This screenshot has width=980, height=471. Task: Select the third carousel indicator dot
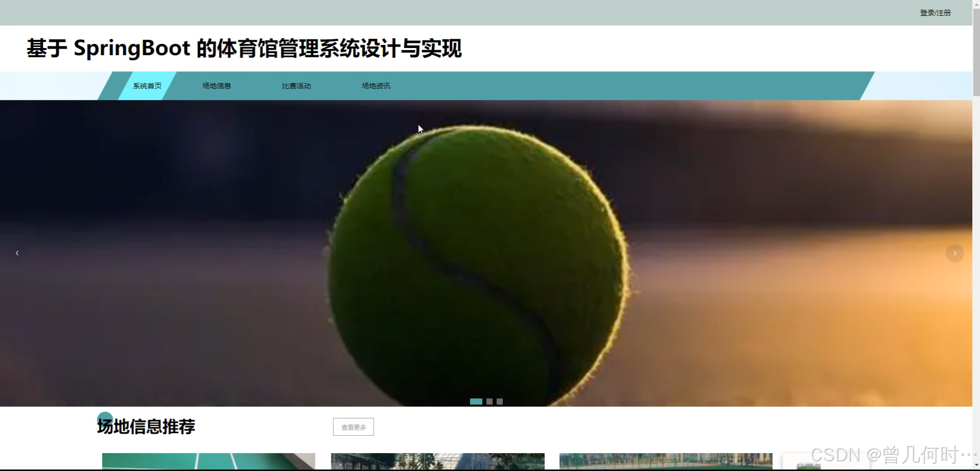click(499, 402)
